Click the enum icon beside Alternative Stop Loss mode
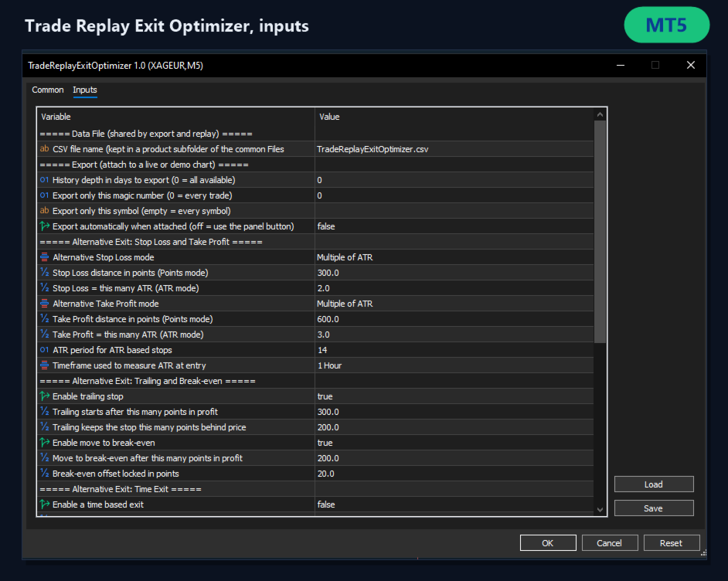The width and height of the screenshot is (728, 581). coord(45,257)
